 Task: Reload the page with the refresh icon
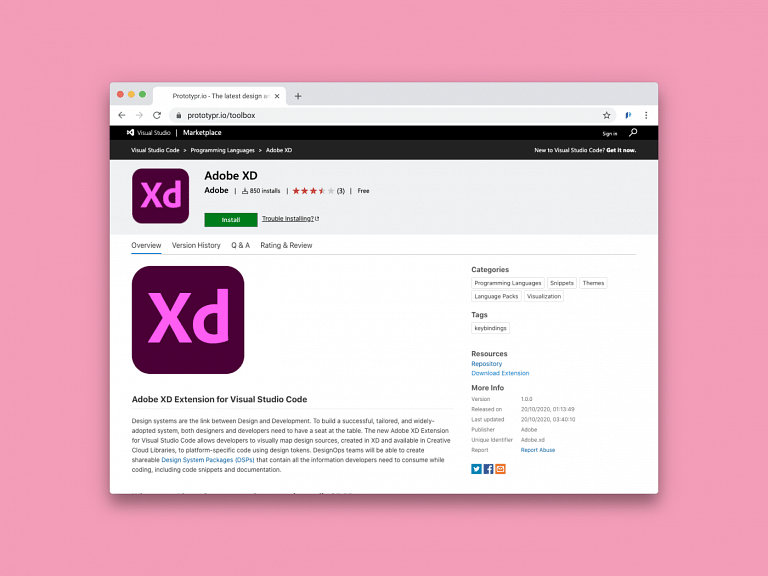(x=157, y=115)
